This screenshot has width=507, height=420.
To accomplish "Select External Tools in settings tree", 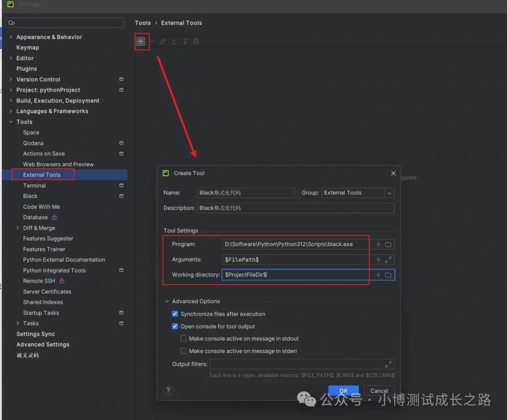I will pyautogui.click(x=42, y=175).
